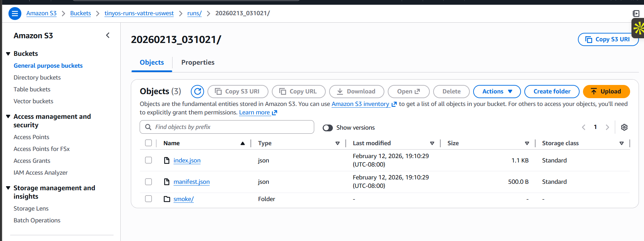Open Batch Operations
Viewport: 644px width, 241px height.
[x=37, y=220]
